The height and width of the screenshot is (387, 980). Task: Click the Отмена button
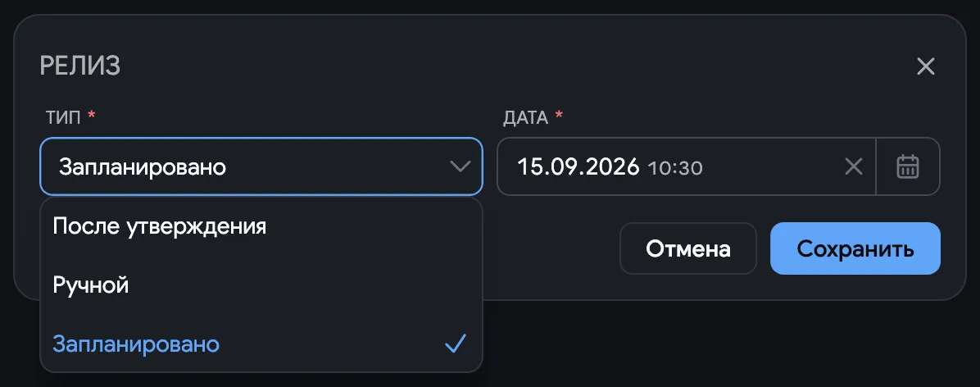click(x=688, y=248)
